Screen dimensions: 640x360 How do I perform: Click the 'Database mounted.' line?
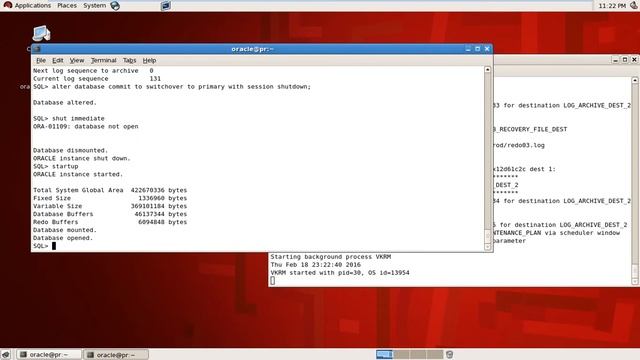[64, 230]
